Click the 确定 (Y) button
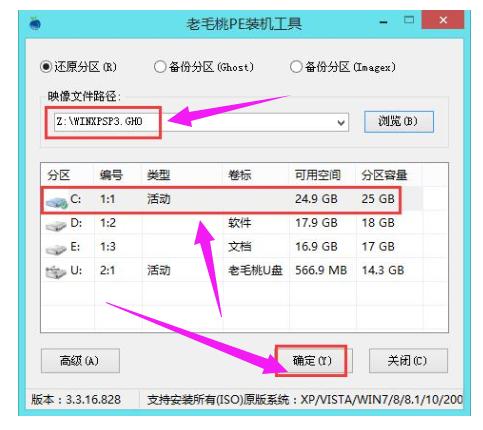This screenshot has height=430, width=483. tap(312, 361)
